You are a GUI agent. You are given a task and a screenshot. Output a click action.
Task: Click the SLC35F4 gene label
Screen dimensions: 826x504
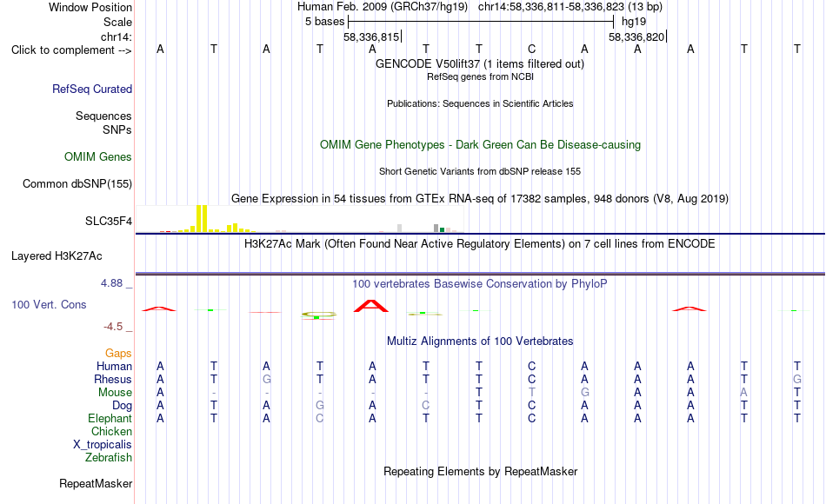109,222
